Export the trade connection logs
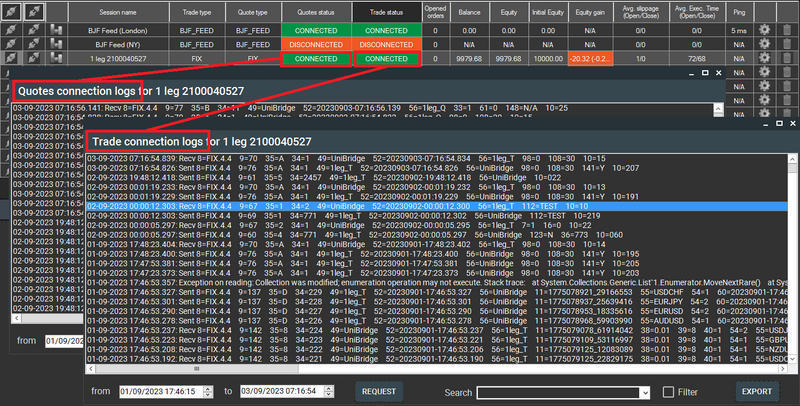Viewport: 800px width, 406px height. point(757,391)
